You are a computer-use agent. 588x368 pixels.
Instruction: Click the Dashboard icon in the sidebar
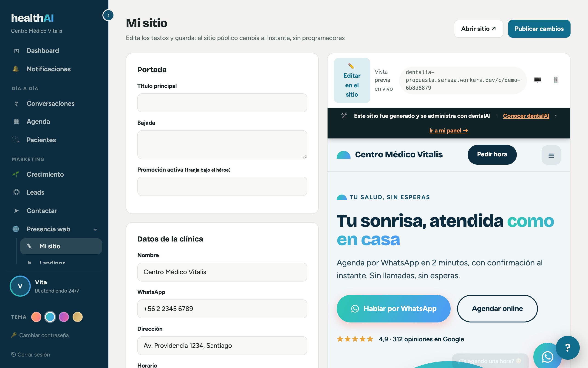tap(16, 51)
